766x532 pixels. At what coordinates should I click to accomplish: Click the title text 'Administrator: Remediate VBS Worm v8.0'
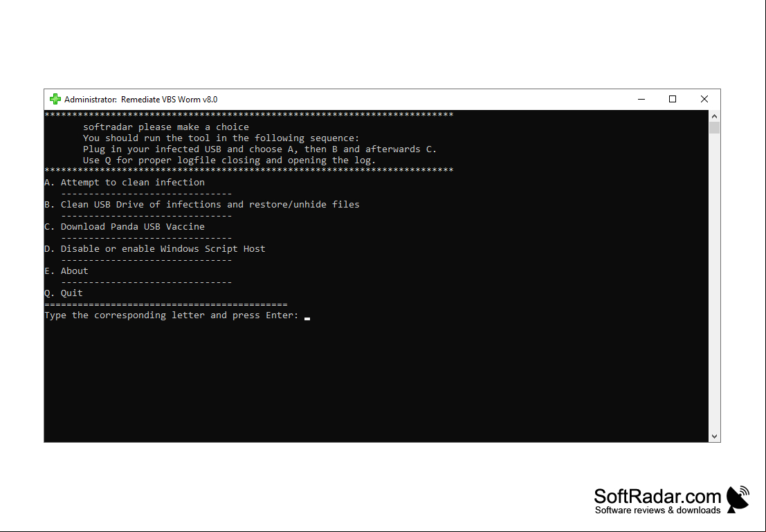point(140,99)
